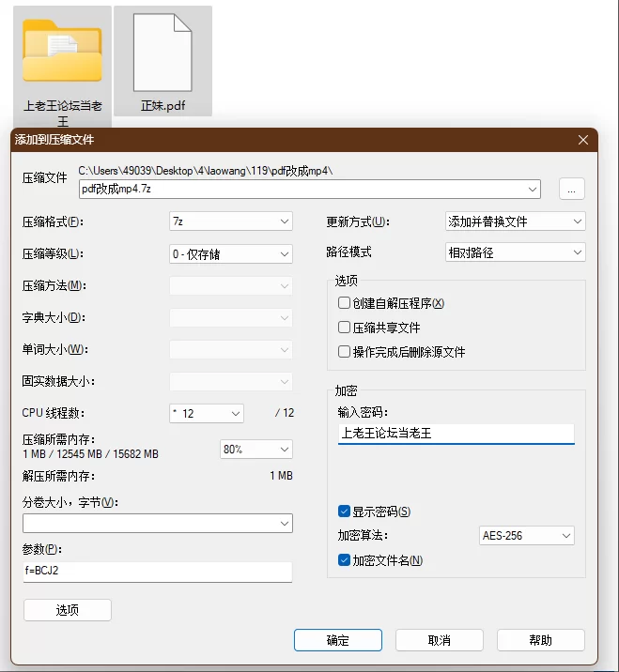Open the 路径模式 dropdown 相对路径

[x=515, y=252]
